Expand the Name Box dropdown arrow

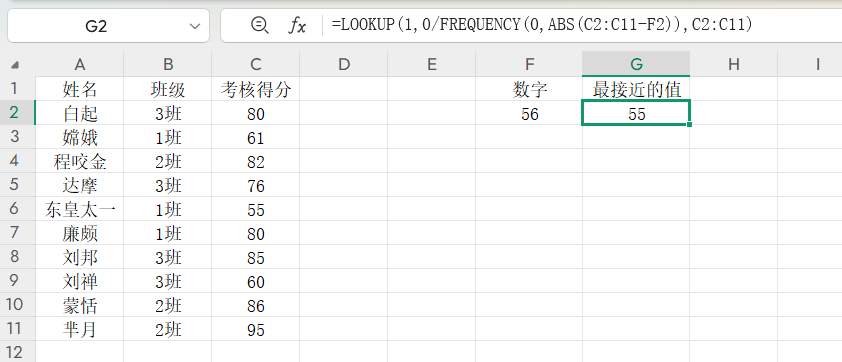point(195,26)
